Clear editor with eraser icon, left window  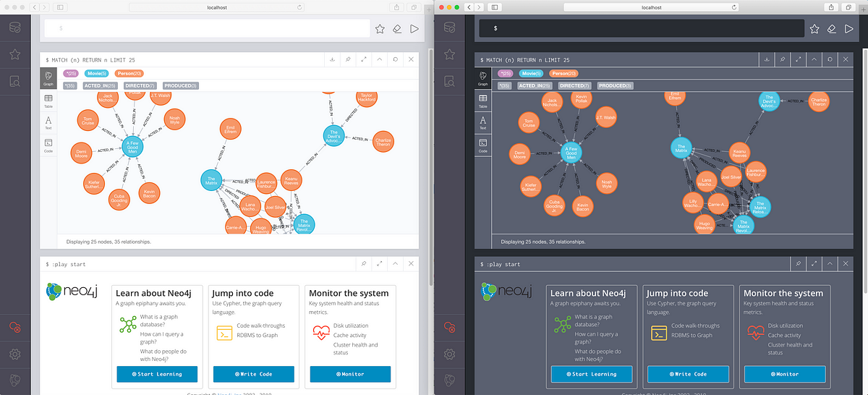tap(397, 29)
